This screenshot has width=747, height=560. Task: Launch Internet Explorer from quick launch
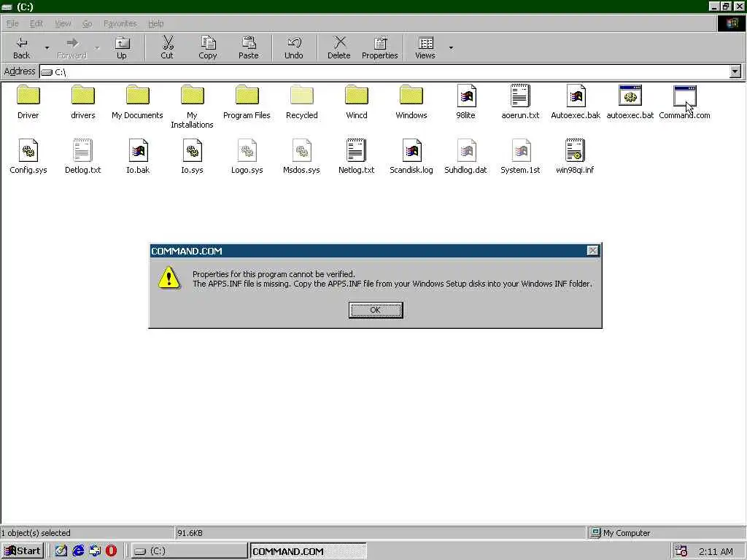tap(77, 551)
